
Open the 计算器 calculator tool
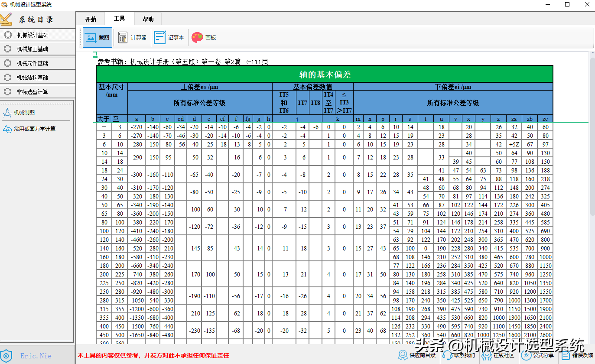click(123, 38)
